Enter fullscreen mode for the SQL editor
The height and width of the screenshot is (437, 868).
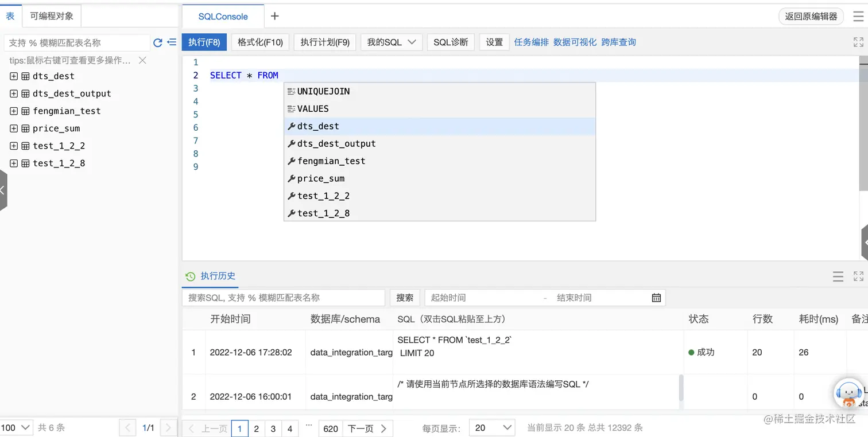pos(858,41)
